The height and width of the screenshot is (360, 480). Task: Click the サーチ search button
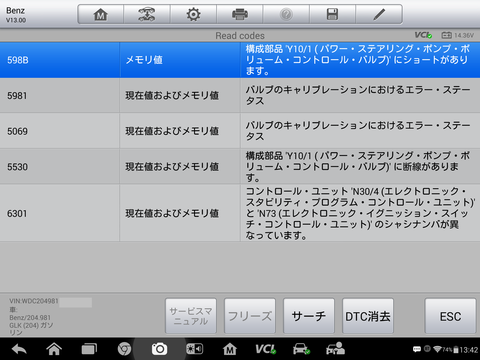(309, 316)
